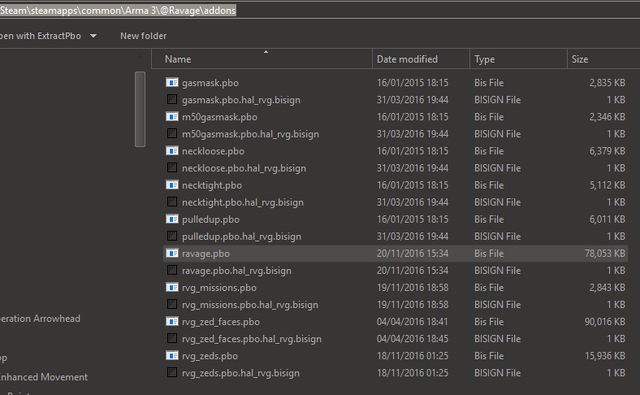Select file name rvg_missions.pbo

[219, 288]
